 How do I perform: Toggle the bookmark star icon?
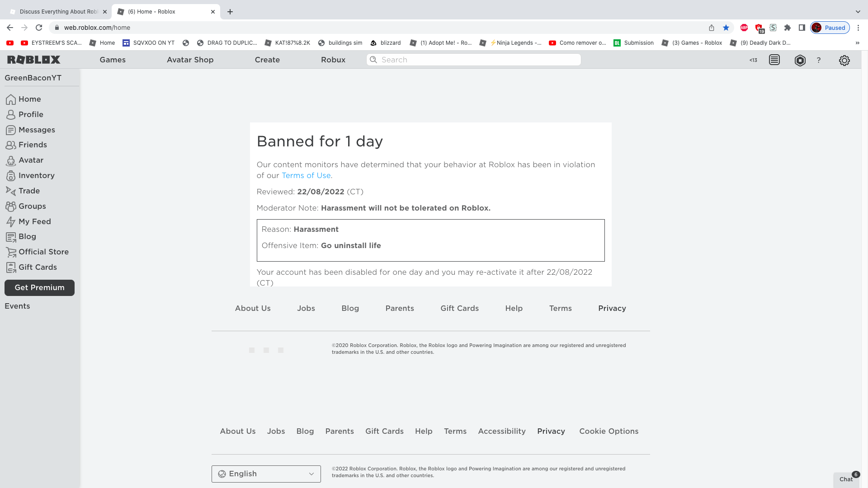[726, 28]
